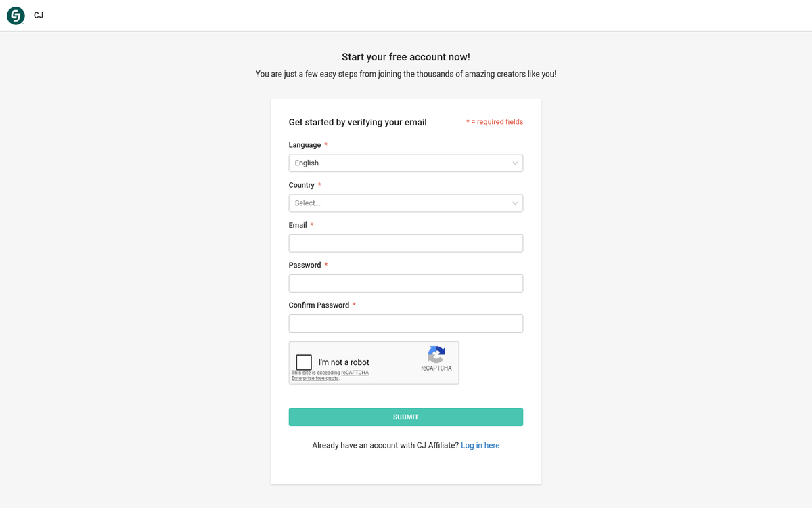Open the Language dropdown showing English
This screenshot has height=508, width=812.
coord(405,163)
